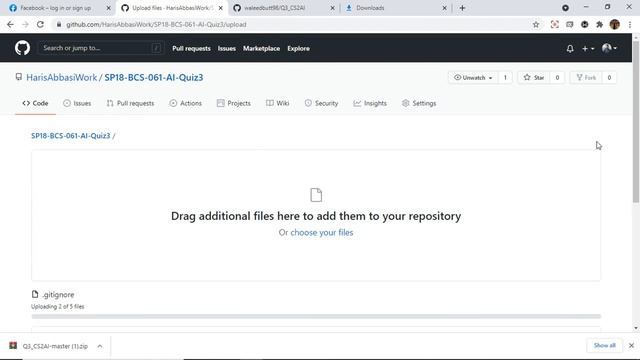Open Issues in top navigation
The width and height of the screenshot is (640, 360).
[227, 49]
